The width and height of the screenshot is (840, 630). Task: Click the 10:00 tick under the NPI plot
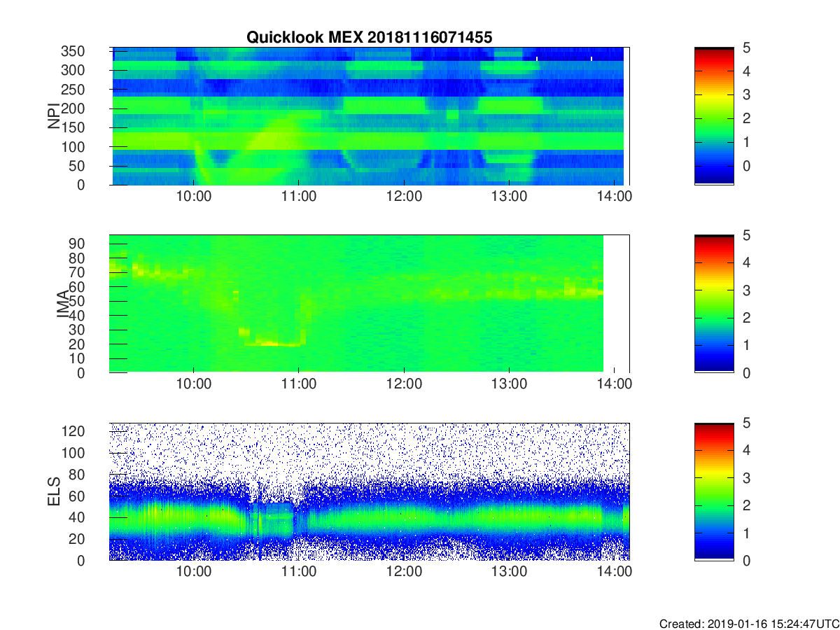194,196
